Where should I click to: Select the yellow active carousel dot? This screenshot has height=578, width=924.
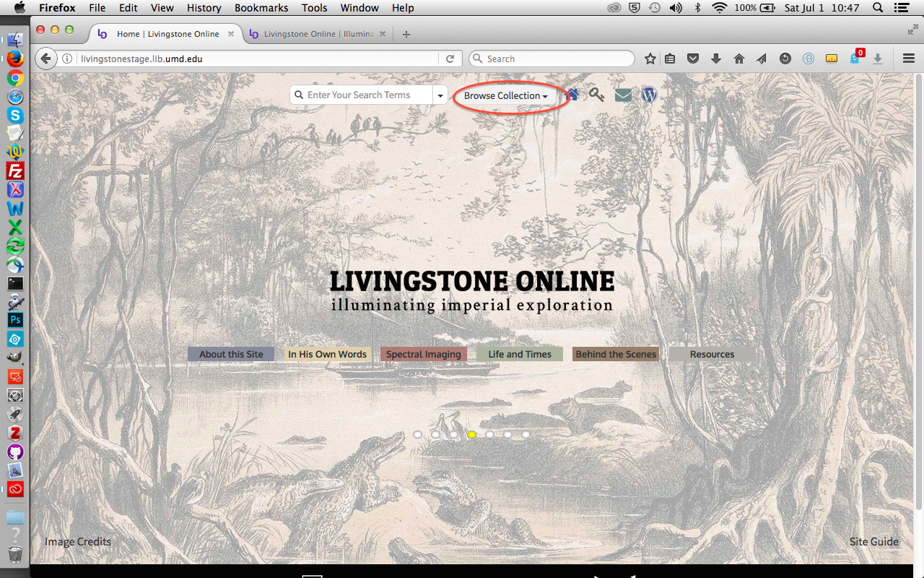click(471, 434)
